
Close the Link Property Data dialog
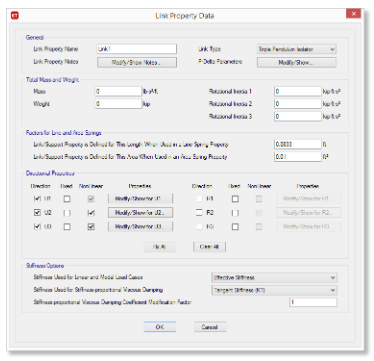click(354, 14)
